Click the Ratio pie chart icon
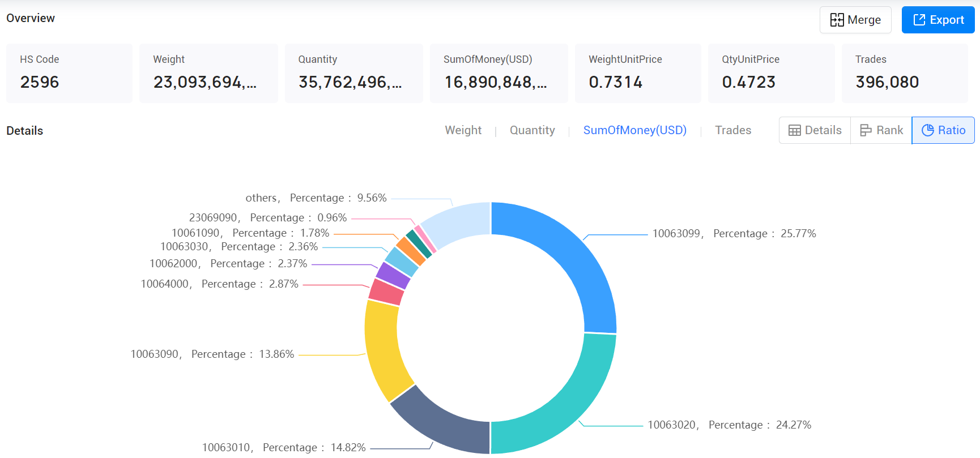 [927, 130]
